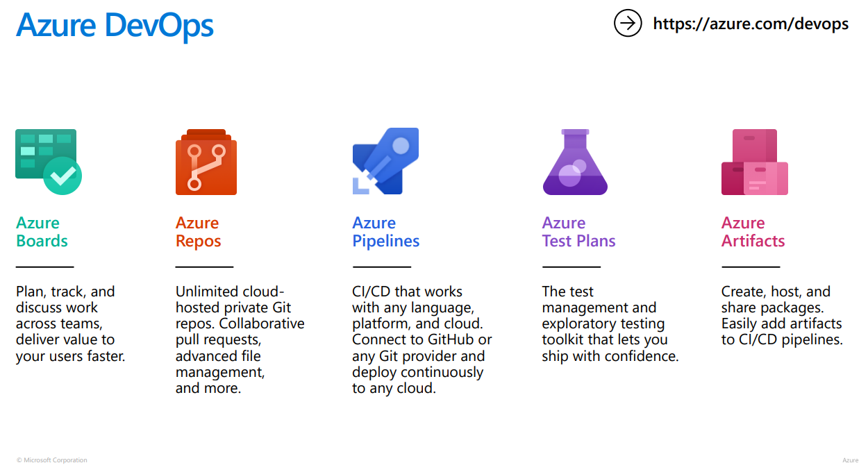Click the Microsoft Corporation copyright footer

[x=52, y=460]
